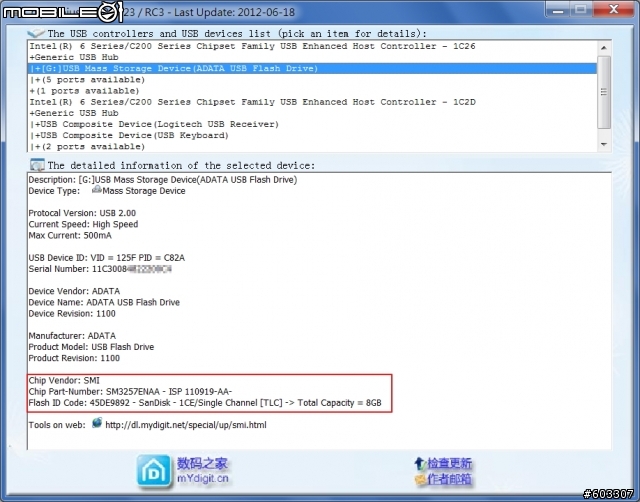
Task: Click the Device Vendor: ADATA line
Action: [74, 291]
